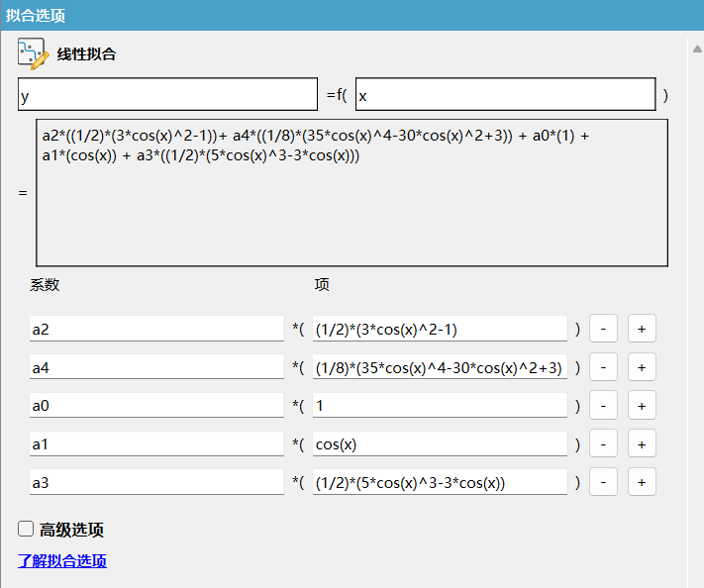This screenshot has width=704, height=588.
Task: Remove the a2 term with minus button
Action: [x=603, y=329]
